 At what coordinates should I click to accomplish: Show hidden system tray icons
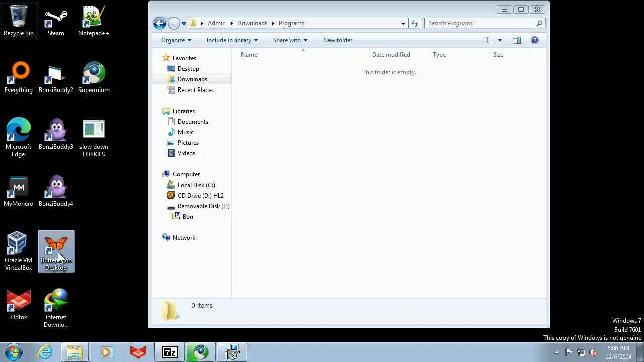(x=556, y=352)
